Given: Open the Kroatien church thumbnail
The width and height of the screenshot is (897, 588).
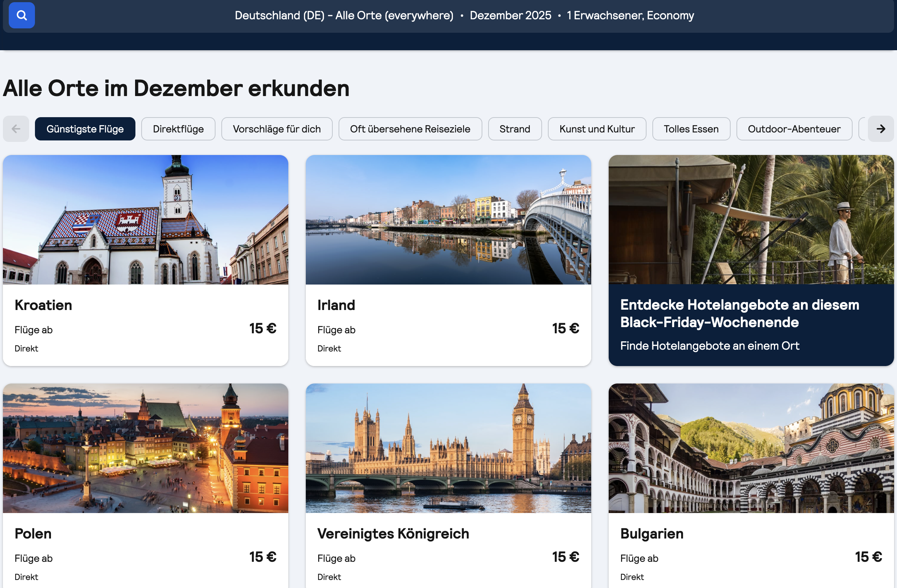Looking at the screenshot, I should click(x=146, y=220).
